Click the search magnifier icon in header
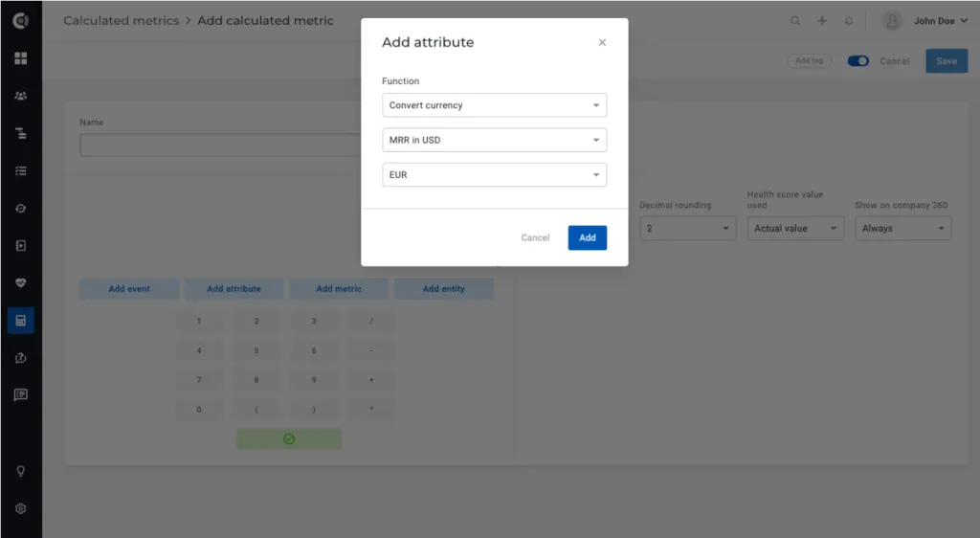 [795, 21]
